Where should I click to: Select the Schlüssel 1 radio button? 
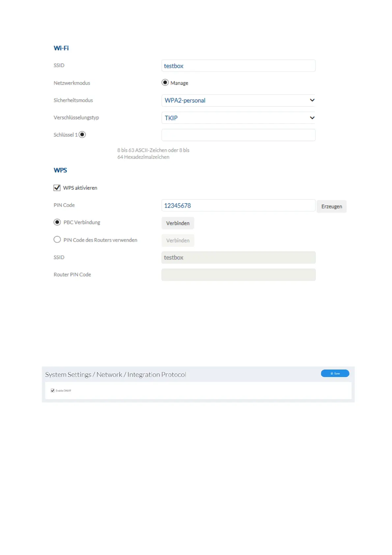tap(82, 134)
